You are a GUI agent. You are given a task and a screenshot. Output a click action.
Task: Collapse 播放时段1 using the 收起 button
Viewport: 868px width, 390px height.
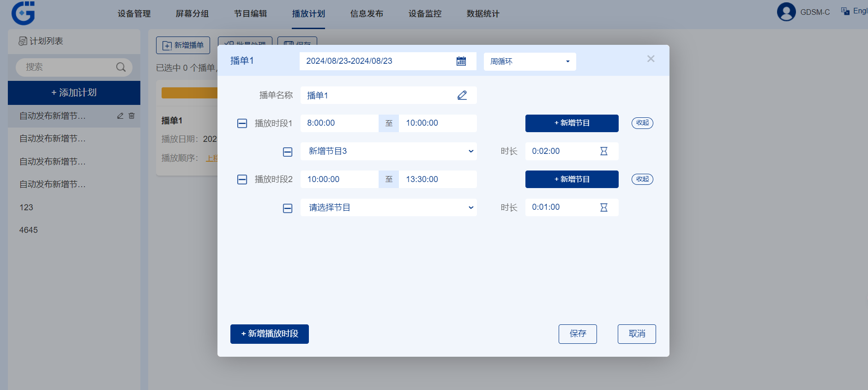tap(642, 123)
